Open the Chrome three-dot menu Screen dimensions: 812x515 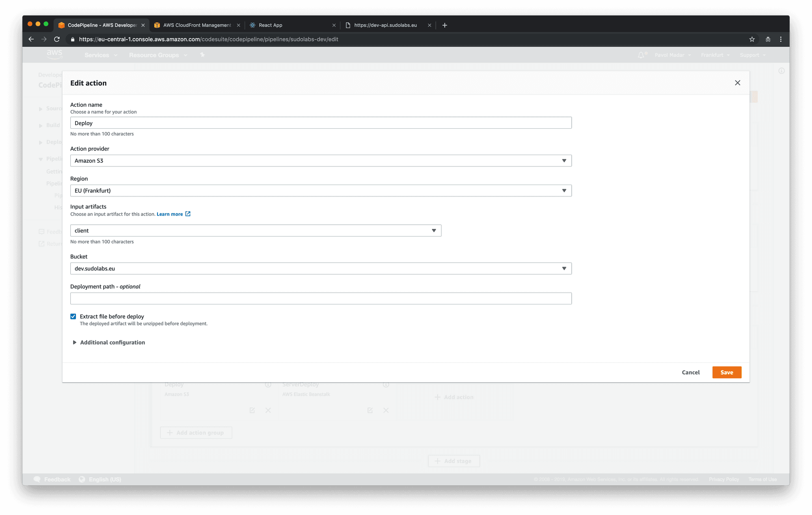click(781, 39)
